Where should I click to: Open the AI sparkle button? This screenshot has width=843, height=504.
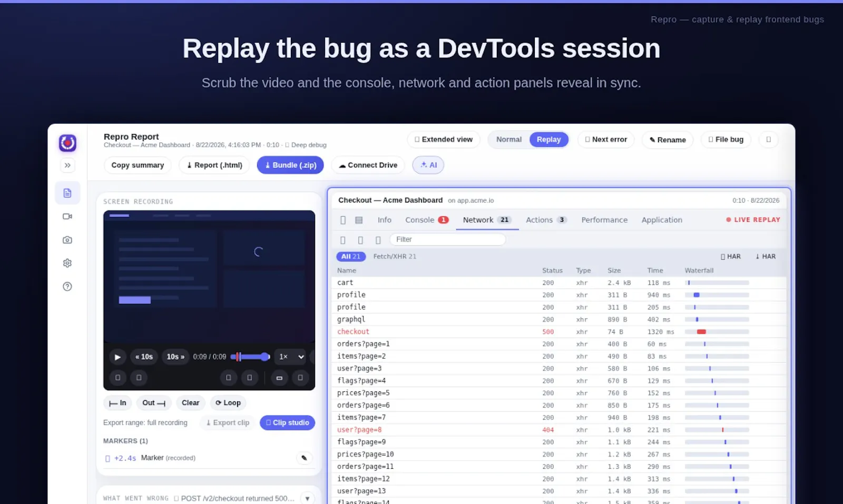(428, 165)
